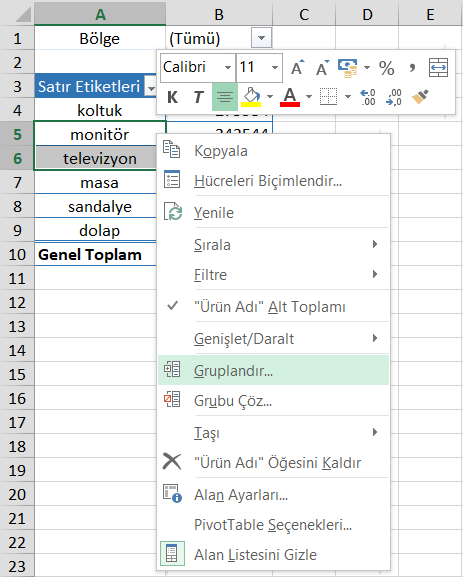Select Yenile to refresh pivot
The image size is (463, 577).
click(273, 213)
